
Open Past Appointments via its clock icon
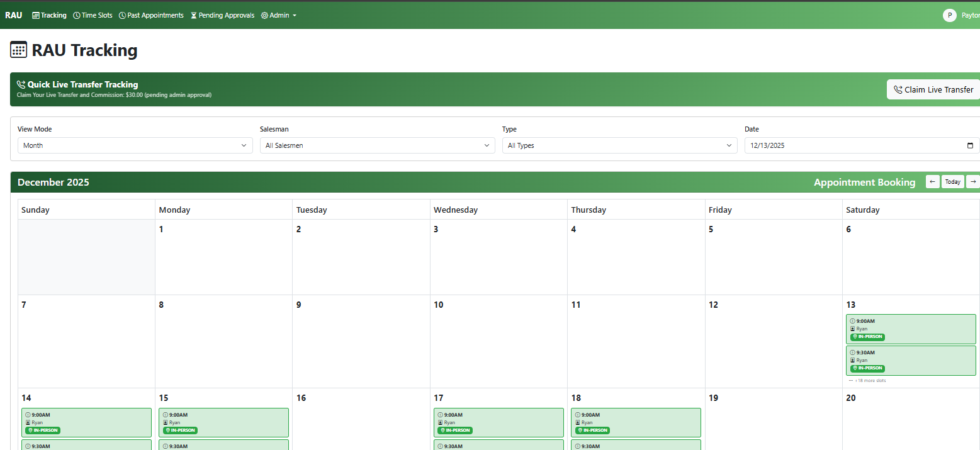click(x=121, y=15)
